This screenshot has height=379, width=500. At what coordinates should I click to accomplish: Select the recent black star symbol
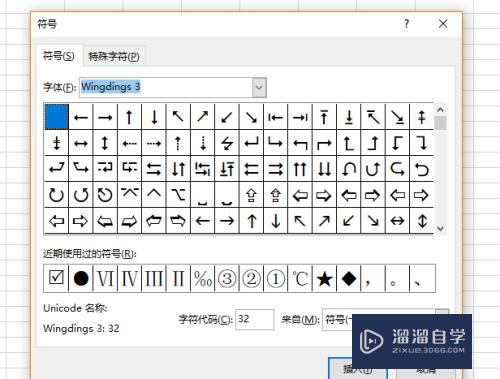[324, 278]
